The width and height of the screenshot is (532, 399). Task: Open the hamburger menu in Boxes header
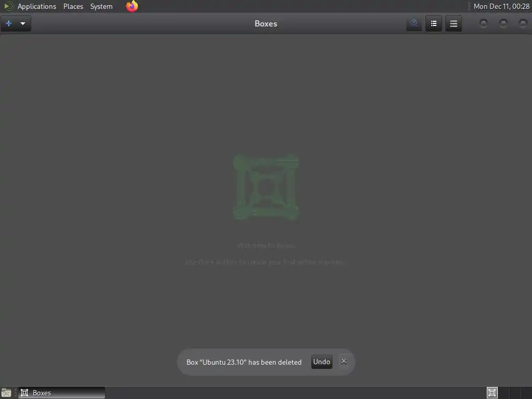(x=454, y=23)
